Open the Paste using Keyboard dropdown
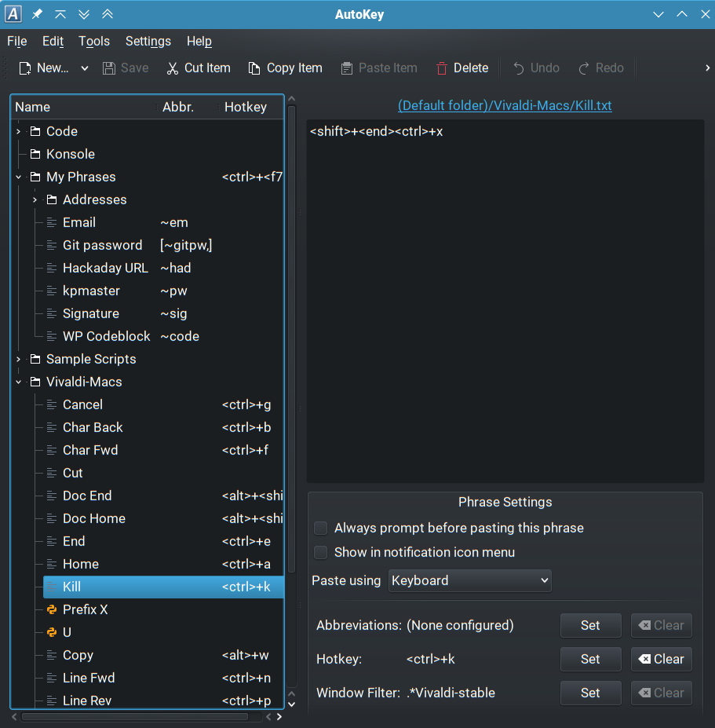 [470, 580]
